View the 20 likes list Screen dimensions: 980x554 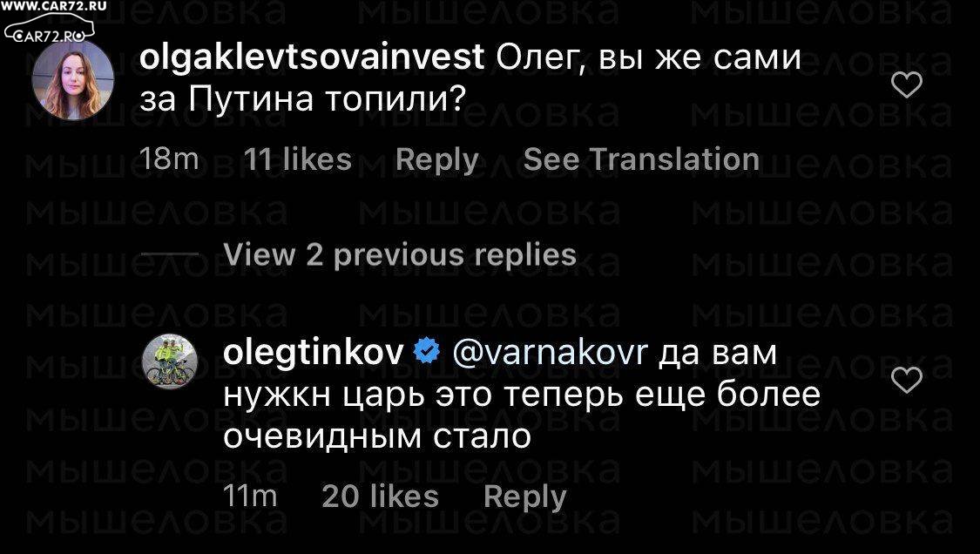coord(380,497)
